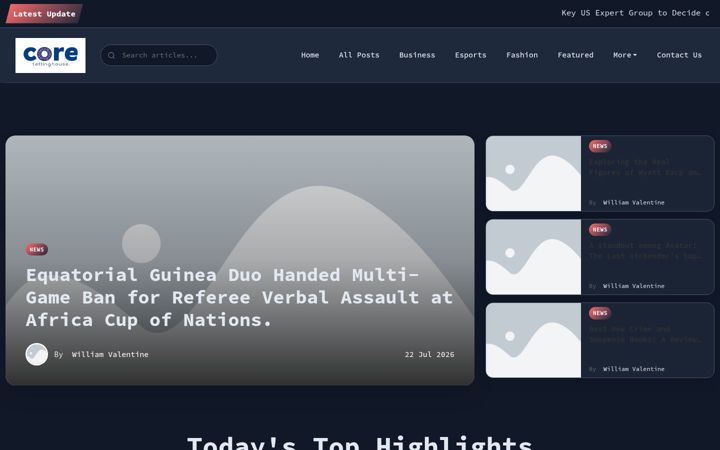
Task: Navigate to the Business section
Action: pos(417,55)
